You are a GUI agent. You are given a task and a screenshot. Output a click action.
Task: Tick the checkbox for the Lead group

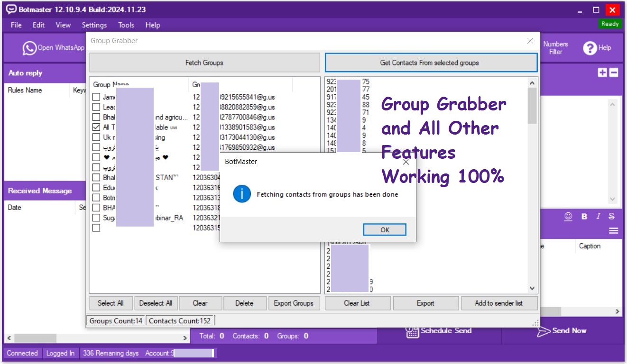click(96, 107)
